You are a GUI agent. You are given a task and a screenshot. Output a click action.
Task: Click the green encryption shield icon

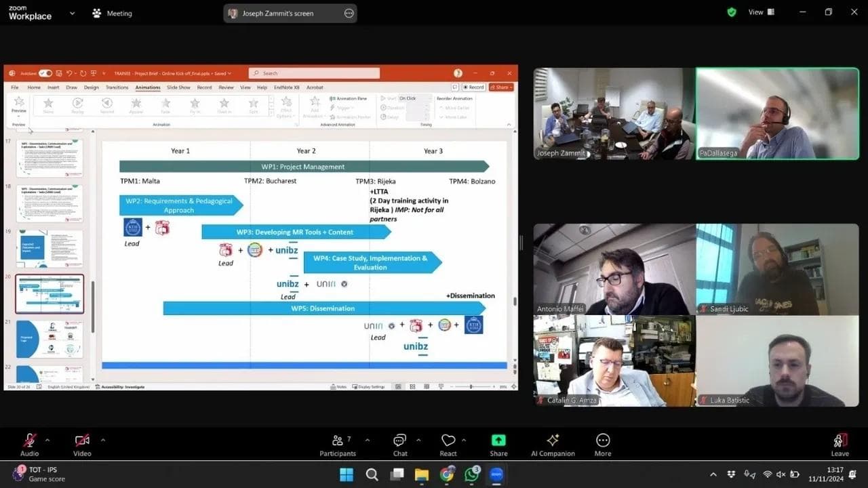click(731, 12)
